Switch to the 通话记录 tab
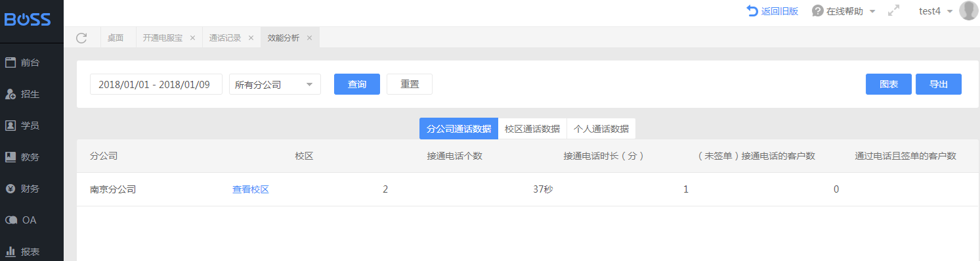The width and height of the screenshot is (980, 261). tap(225, 37)
